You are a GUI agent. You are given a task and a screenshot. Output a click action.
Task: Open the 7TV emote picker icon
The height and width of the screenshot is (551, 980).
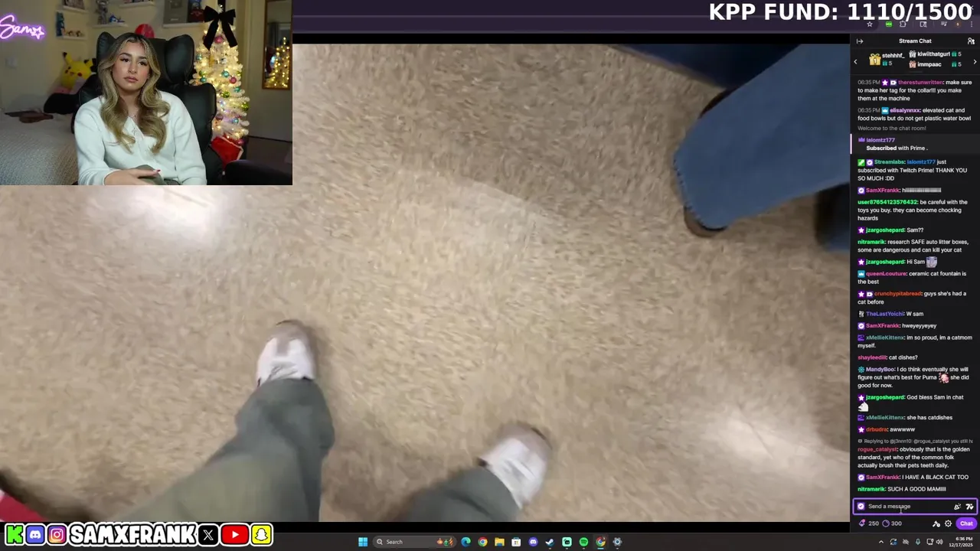(x=970, y=507)
